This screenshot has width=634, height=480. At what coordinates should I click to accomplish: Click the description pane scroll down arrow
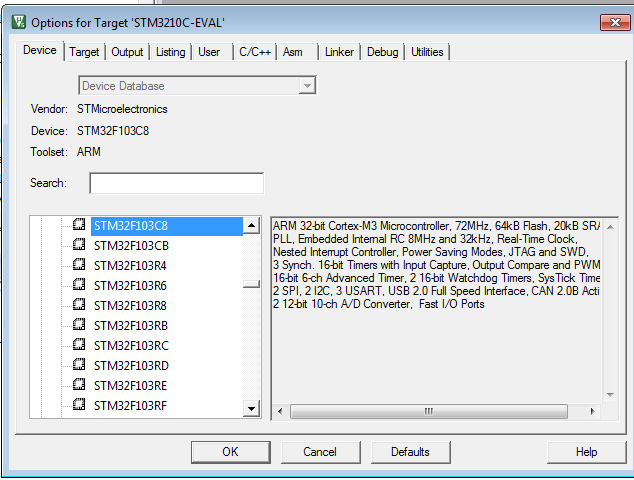pos(610,395)
